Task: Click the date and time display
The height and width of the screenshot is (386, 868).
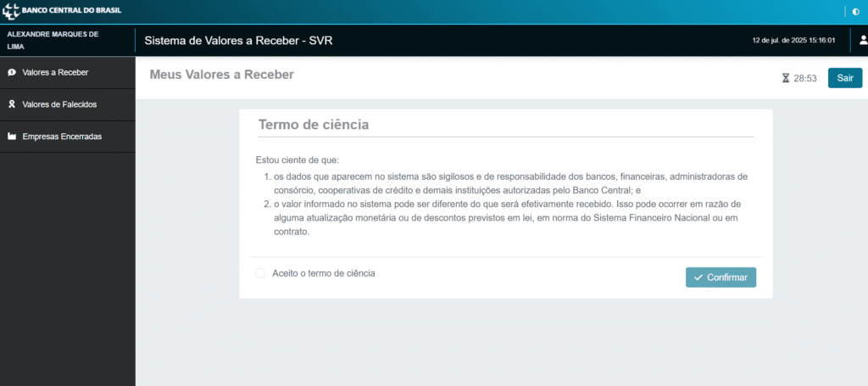Action: [x=793, y=40]
